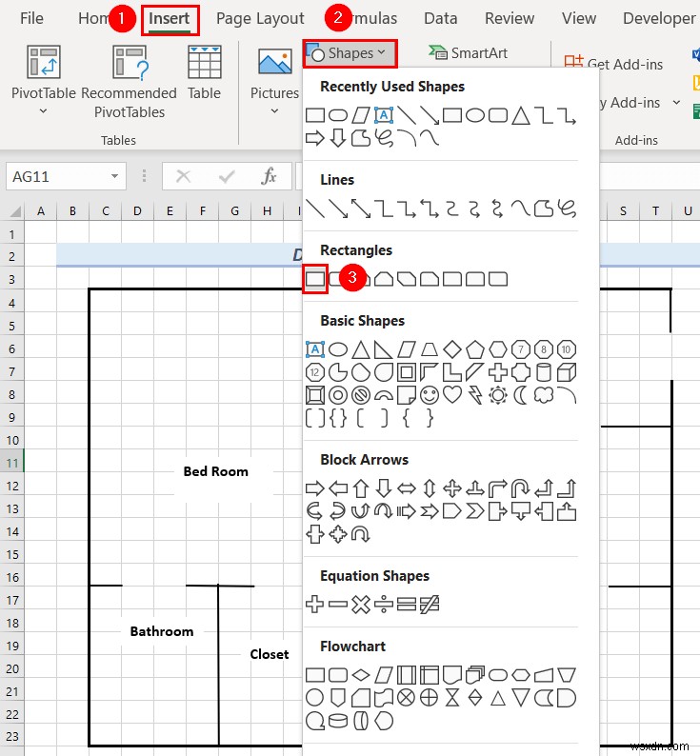Insert a Table from the ribbon

pos(204,72)
